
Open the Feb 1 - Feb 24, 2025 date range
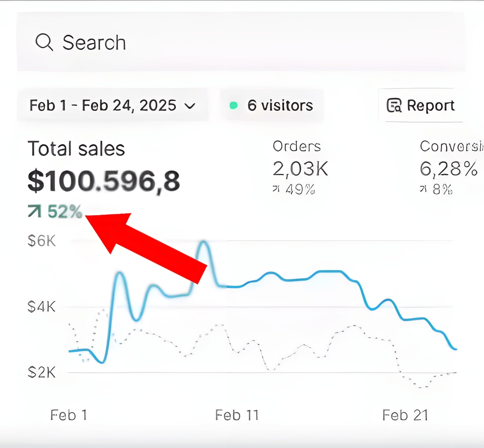point(103,105)
